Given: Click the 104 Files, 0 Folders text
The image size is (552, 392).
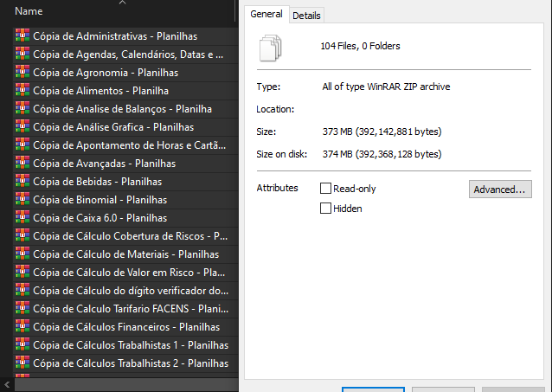Looking at the screenshot, I should (x=360, y=46).
